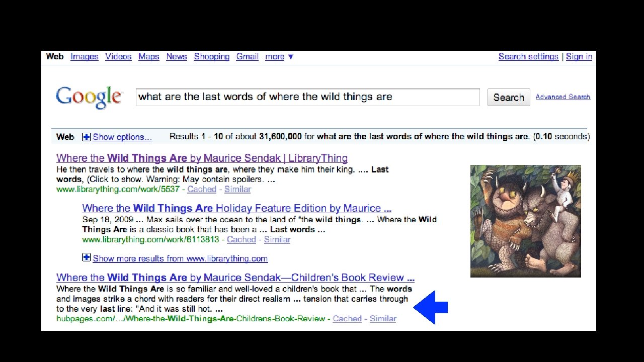Open the Images search tab

click(x=85, y=56)
